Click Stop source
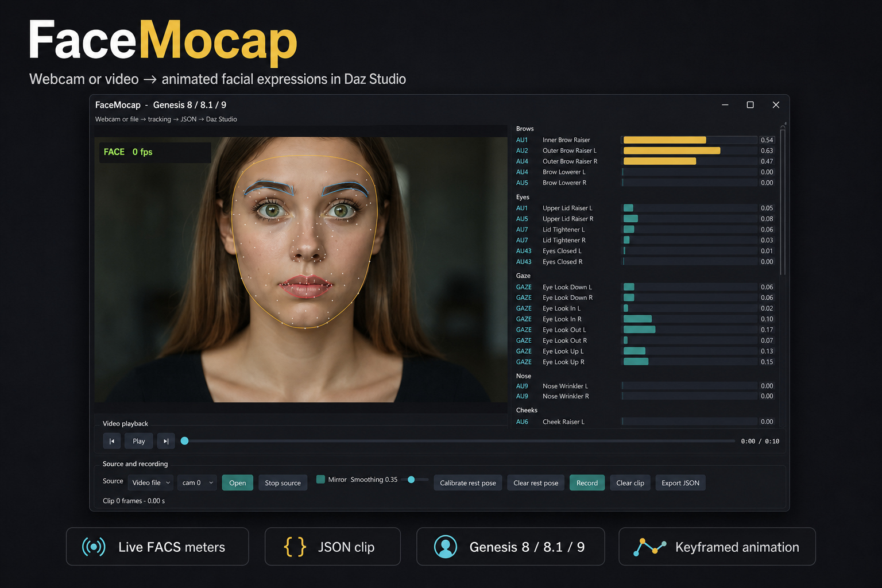This screenshot has height=588, width=882. [x=283, y=482]
